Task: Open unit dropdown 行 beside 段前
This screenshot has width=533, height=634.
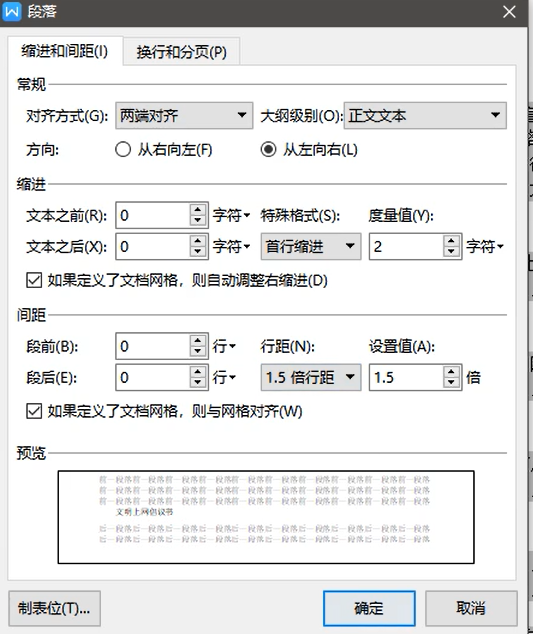Action: click(224, 347)
